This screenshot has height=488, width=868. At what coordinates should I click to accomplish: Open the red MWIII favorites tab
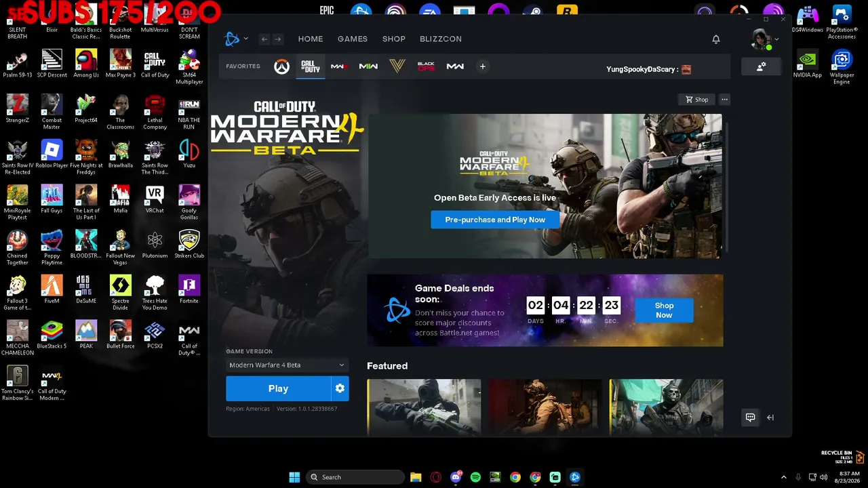(x=339, y=66)
